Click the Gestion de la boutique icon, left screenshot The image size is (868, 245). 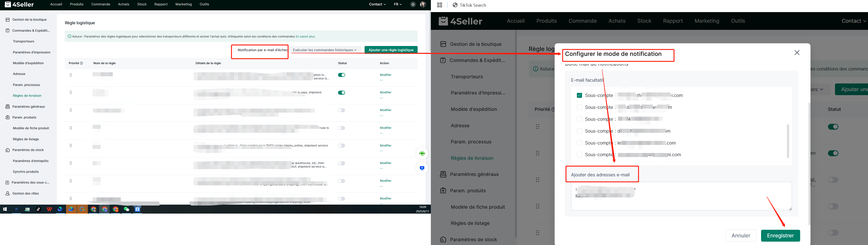8,20
